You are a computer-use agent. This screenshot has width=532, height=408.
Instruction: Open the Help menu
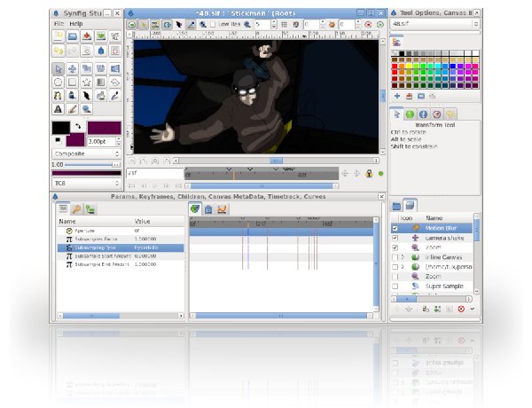[x=76, y=24]
